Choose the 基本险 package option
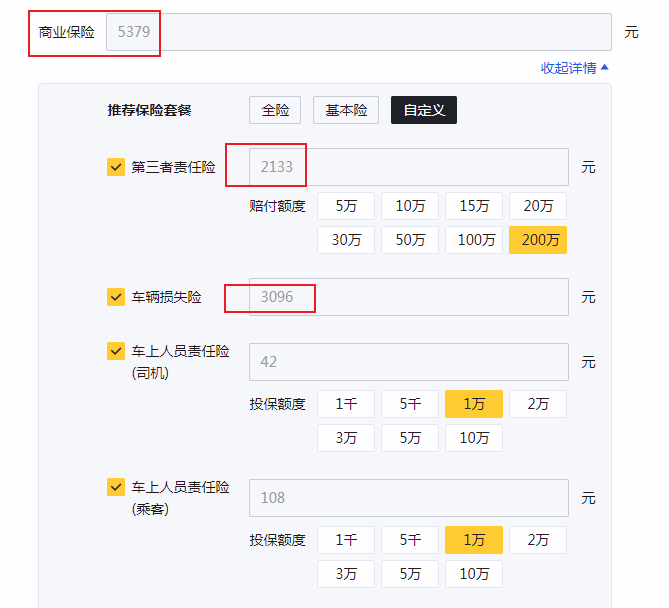669x608 pixels. click(346, 110)
